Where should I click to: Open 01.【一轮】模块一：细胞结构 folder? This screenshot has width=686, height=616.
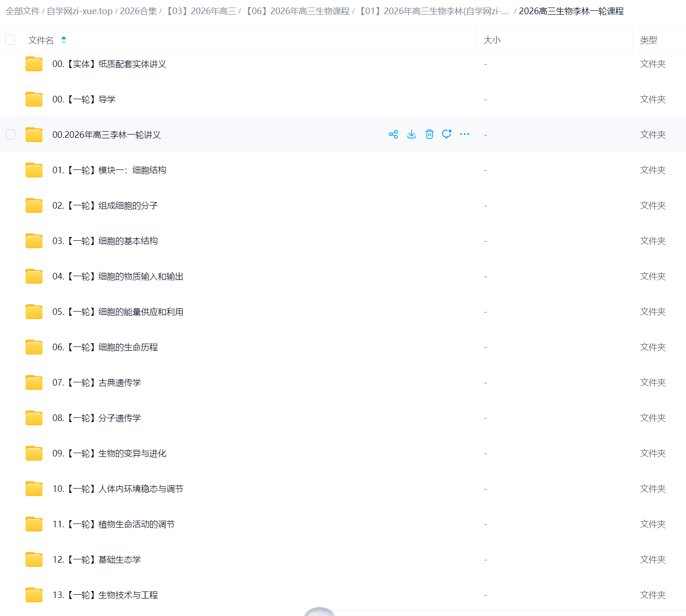[x=109, y=170]
